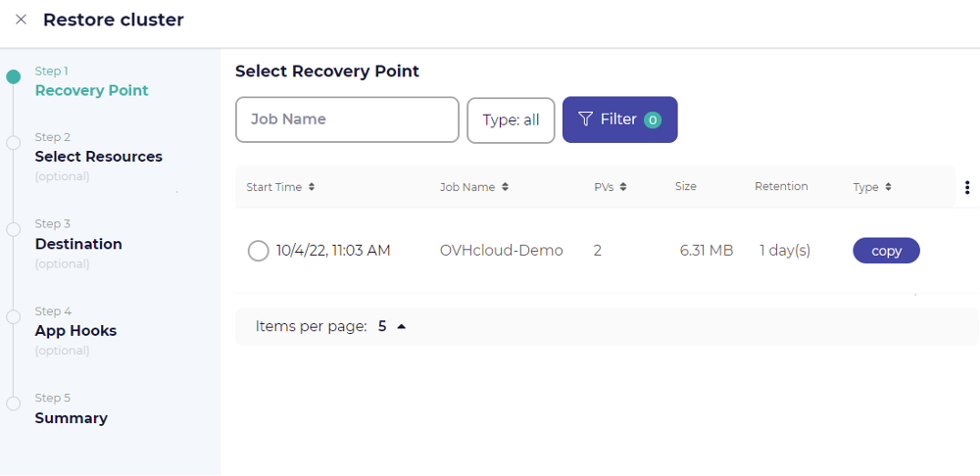
Task: Click the three-dot column options icon
Action: pos(967,188)
